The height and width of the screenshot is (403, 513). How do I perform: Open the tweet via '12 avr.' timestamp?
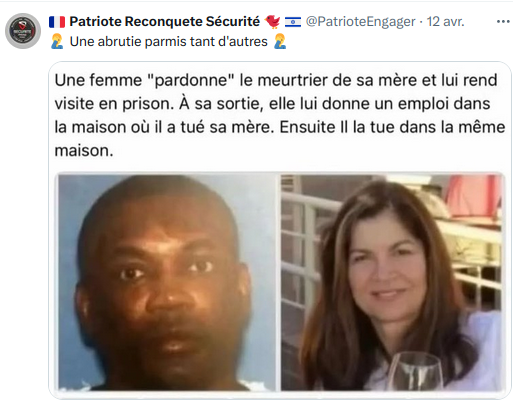click(x=445, y=22)
